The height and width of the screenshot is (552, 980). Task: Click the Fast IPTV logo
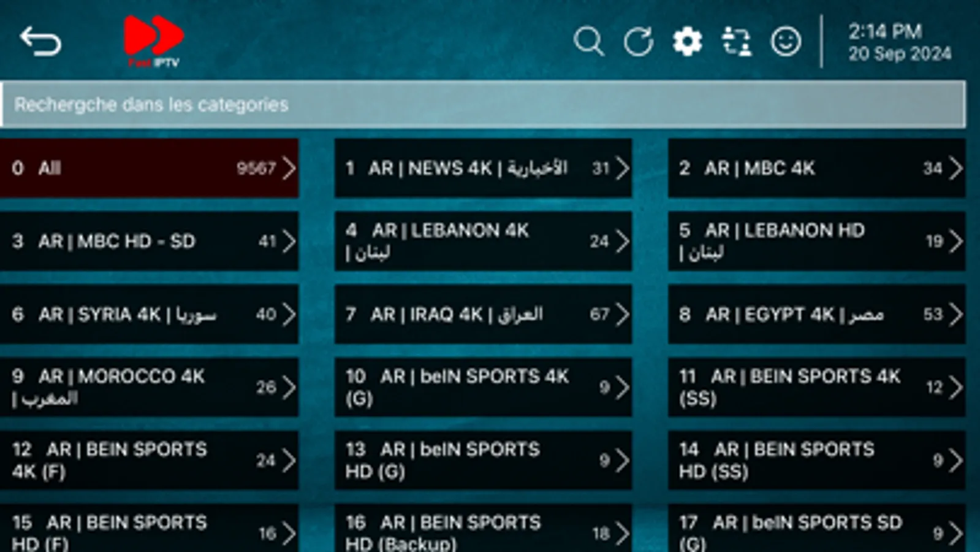pos(153,42)
